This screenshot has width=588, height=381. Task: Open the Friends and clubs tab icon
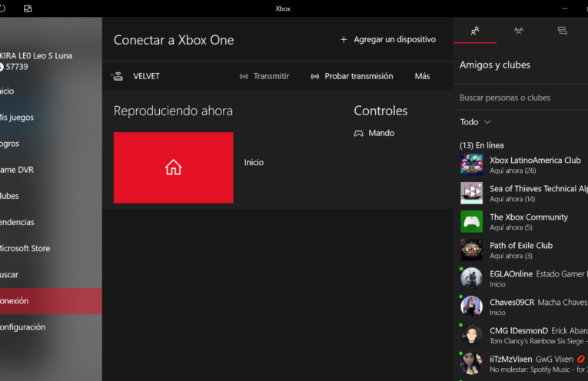click(475, 31)
